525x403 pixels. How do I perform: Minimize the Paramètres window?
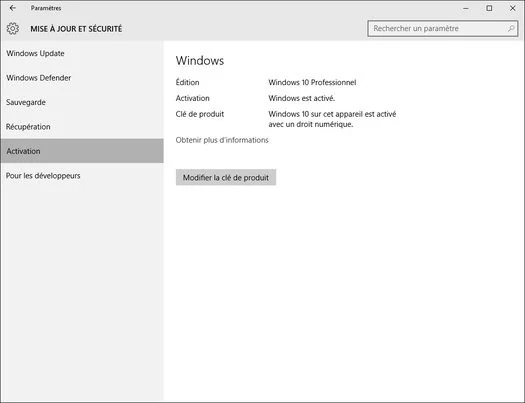point(466,8)
